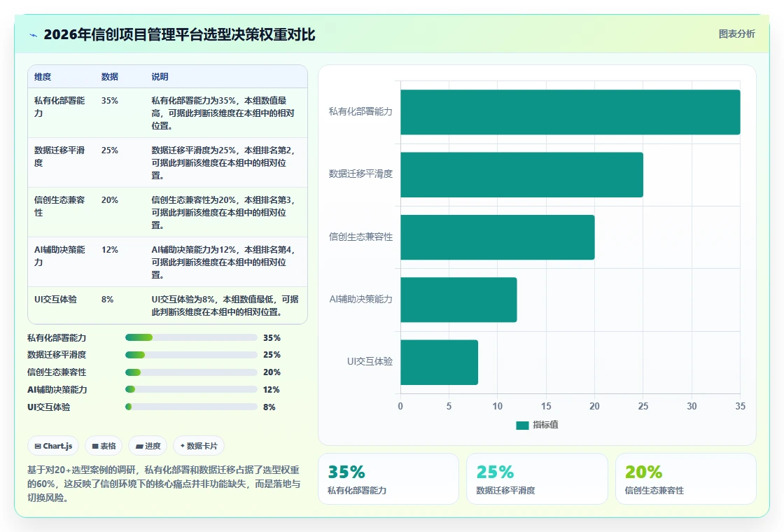Click AI辅助决策能力 in the table's 维度 column

(59, 255)
